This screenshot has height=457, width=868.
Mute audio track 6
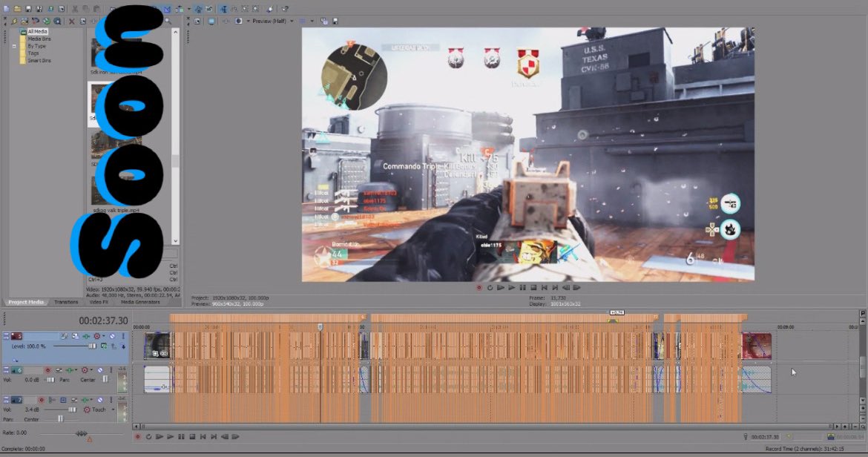click(x=100, y=370)
